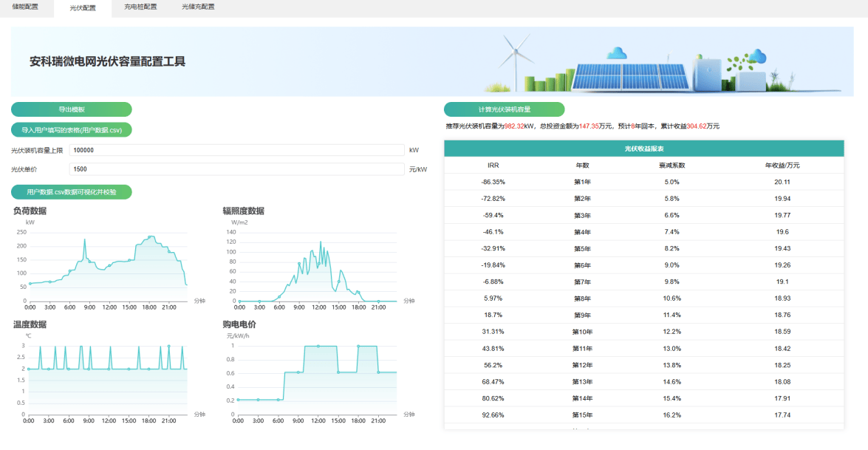Open the 充电桩配置 tab
This screenshot has width=868, height=450.
(x=140, y=7)
